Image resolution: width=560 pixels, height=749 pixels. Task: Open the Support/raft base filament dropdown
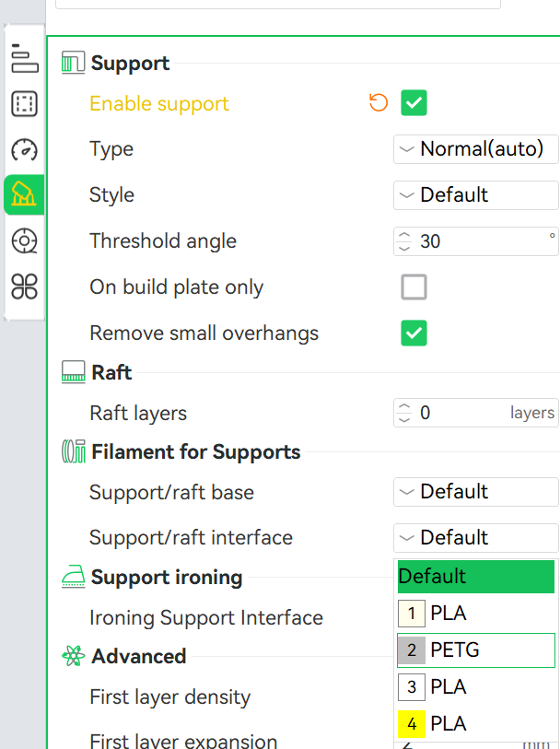[475, 492]
